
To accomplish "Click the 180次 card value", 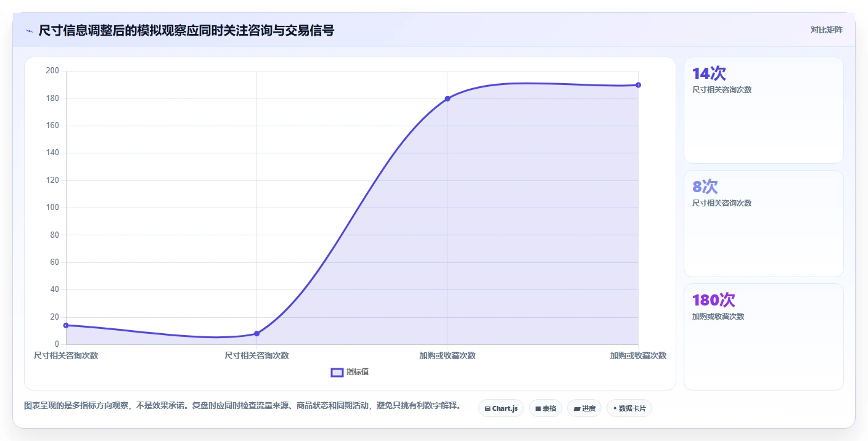I will tap(714, 300).
